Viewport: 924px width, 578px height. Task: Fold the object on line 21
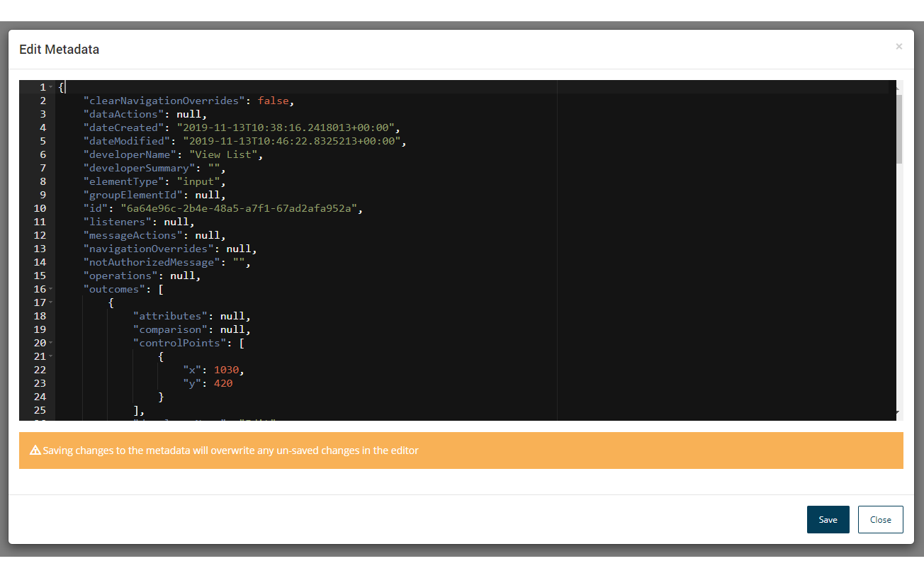point(51,356)
